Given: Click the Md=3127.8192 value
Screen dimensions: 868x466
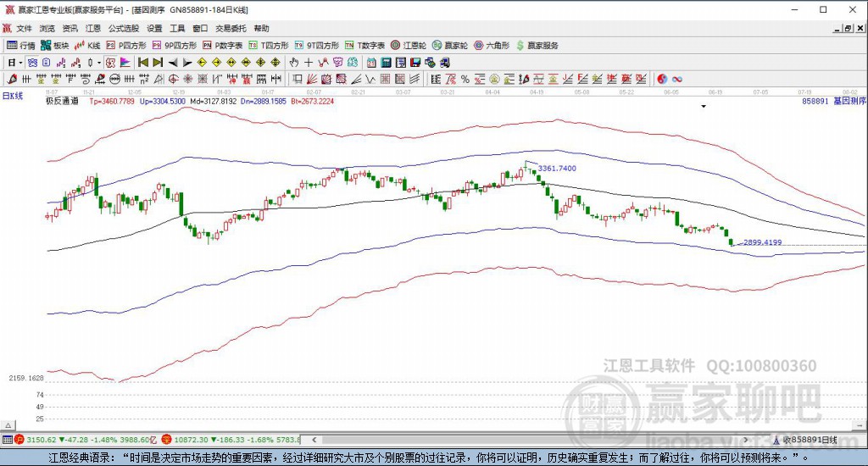Looking at the screenshot, I should point(213,102).
